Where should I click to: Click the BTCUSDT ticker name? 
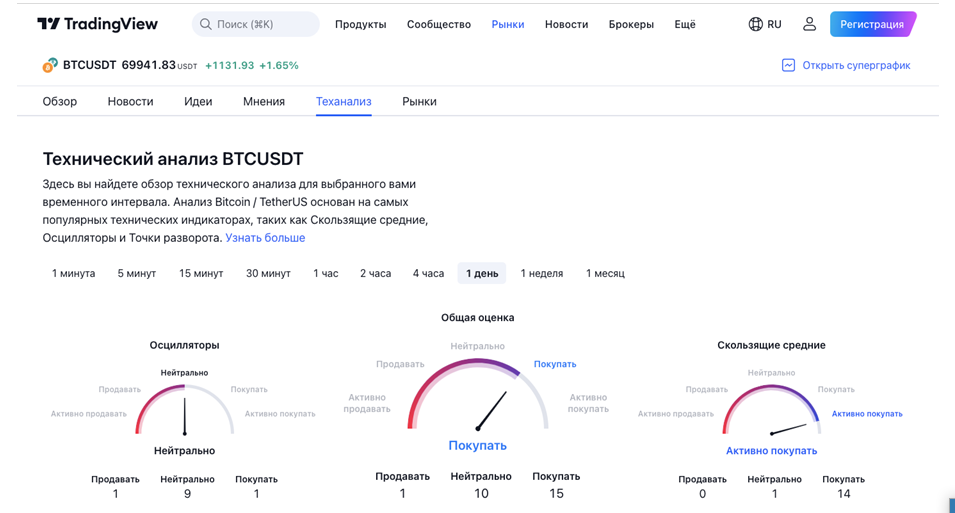coord(90,65)
